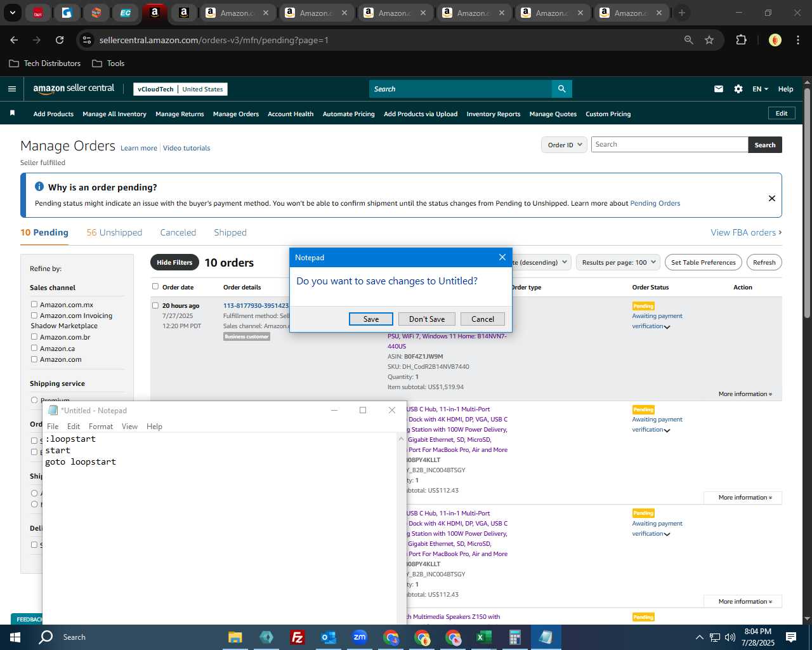Focus the Seller Central top search box
The height and width of the screenshot is (650, 812).
click(x=461, y=89)
